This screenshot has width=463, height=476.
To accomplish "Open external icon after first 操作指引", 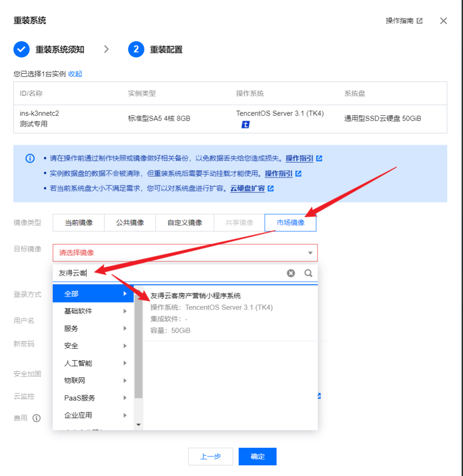I will [x=319, y=158].
